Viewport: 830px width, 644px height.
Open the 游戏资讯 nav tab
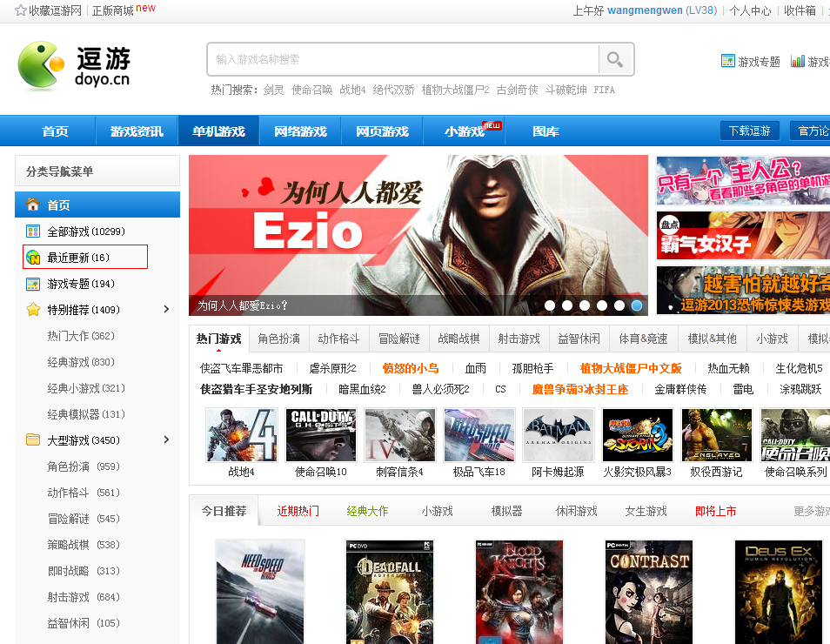pos(137,131)
